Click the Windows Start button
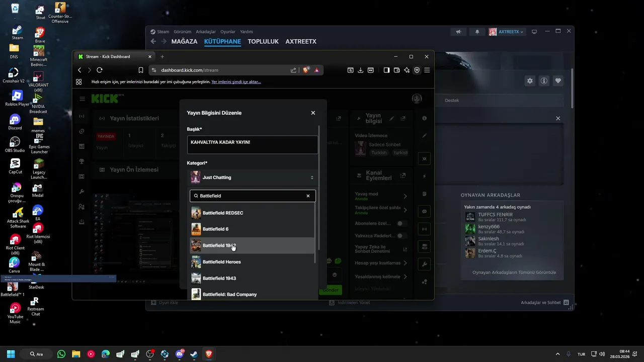The image size is (644, 362). [11, 354]
